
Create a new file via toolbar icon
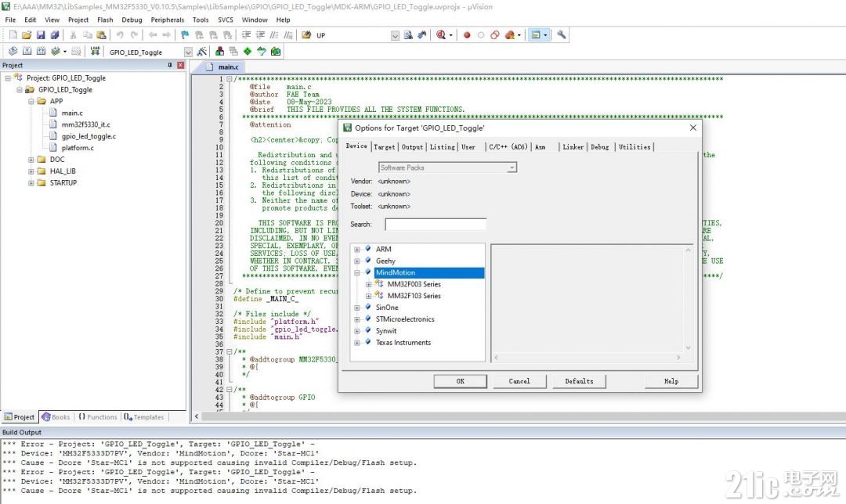(13, 35)
